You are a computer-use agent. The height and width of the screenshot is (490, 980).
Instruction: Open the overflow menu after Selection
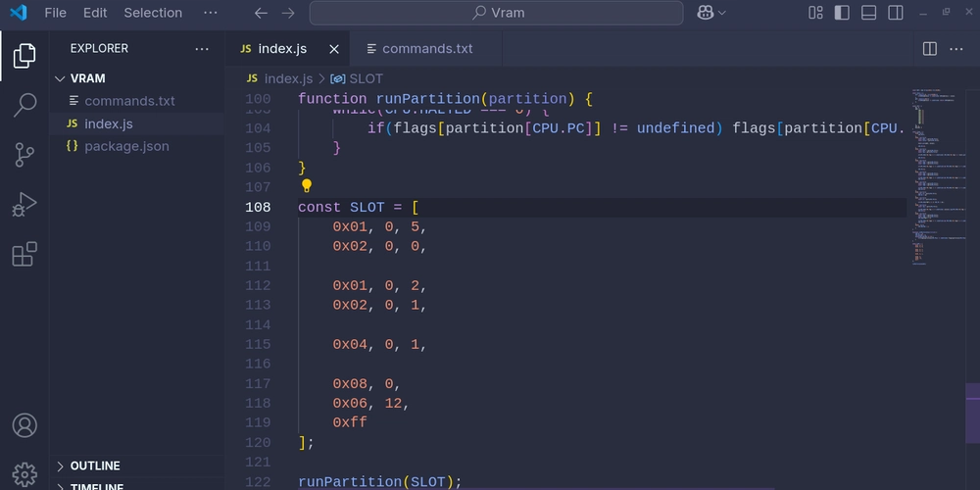211,13
